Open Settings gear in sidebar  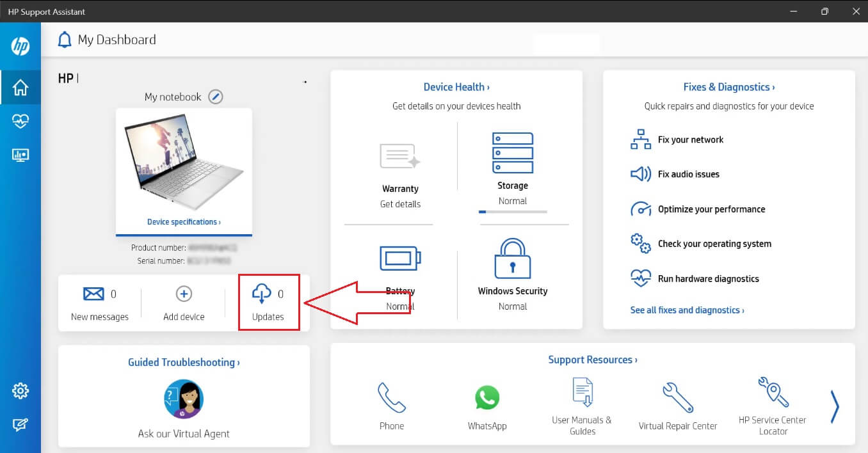20,390
